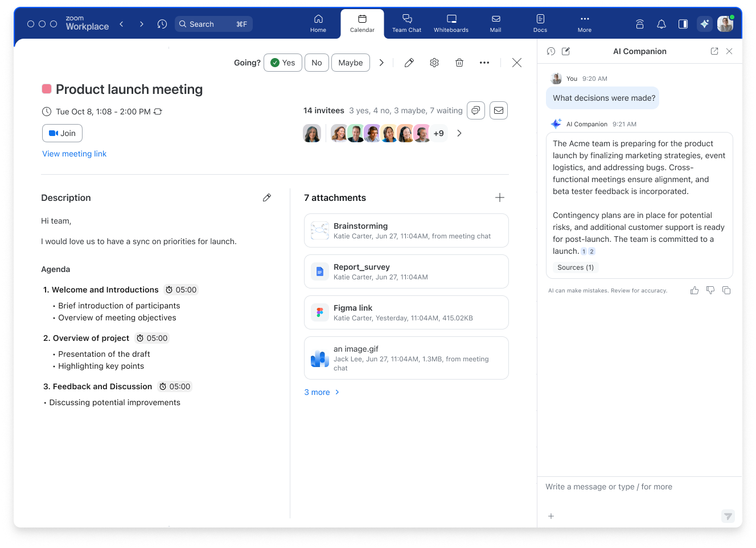This screenshot has height=548, width=756.
Task: Delete meeting with the trash icon
Action: [x=459, y=63]
